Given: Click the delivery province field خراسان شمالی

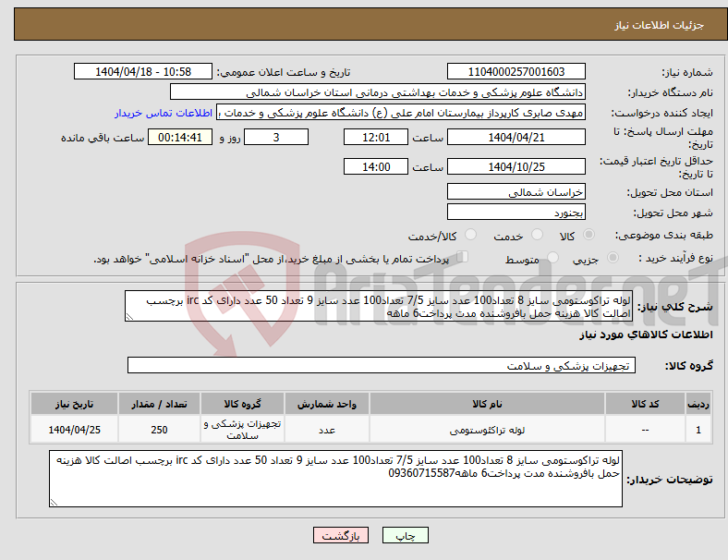Looking at the screenshot, I should click(516, 192).
